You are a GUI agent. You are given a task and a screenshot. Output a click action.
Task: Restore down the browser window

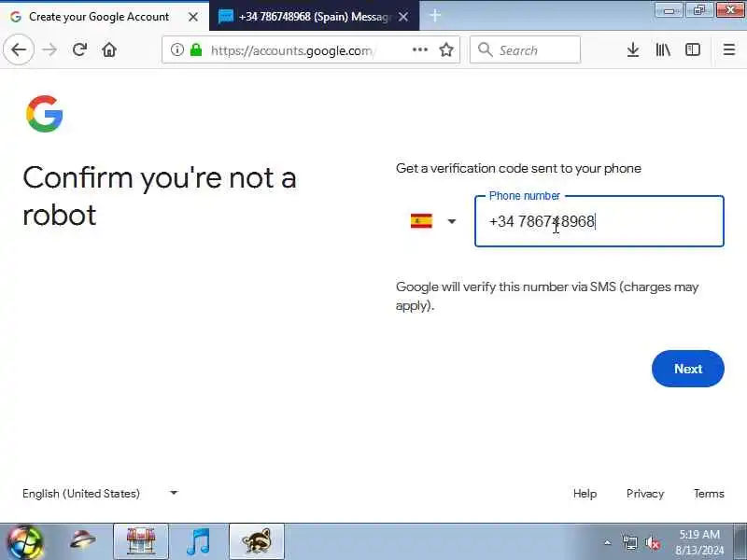tap(698, 9)
